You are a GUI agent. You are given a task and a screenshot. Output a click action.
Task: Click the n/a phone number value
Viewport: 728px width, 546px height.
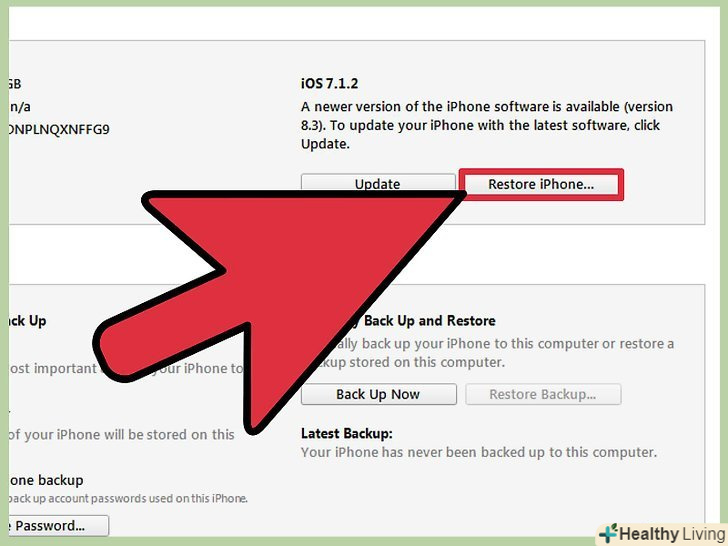pyautogui.click(x=20, y=107)
